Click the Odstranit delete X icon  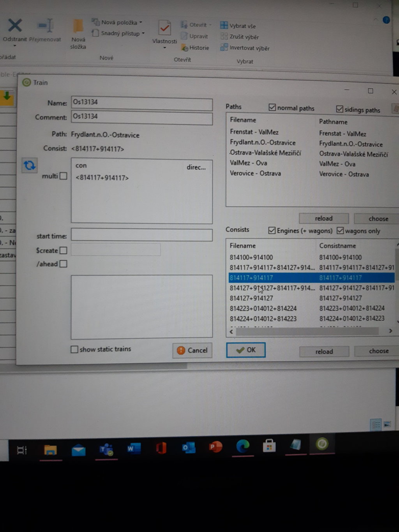click(x=15, y=26)
